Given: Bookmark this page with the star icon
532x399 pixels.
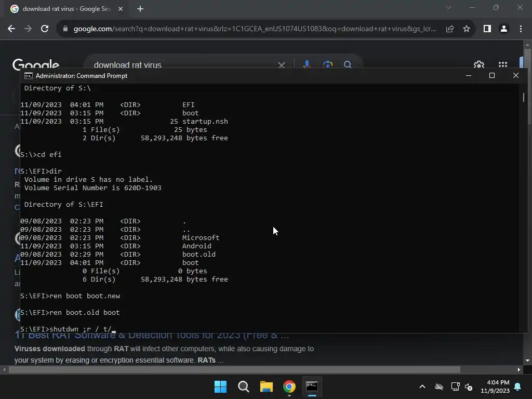Looking at the screenshot, I should click(x=467, y=29).
